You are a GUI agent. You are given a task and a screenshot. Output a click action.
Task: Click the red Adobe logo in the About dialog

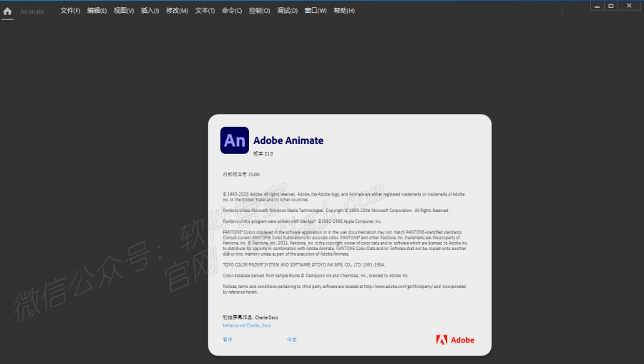[x=455, y=340]
